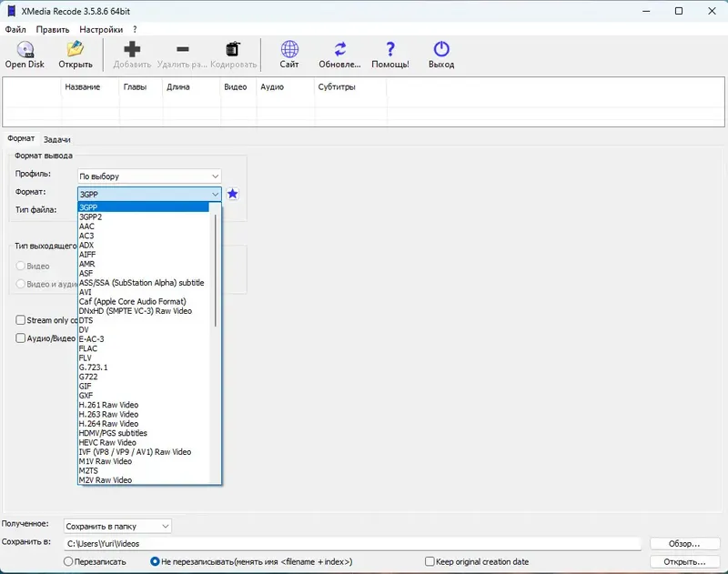The image size is (728, 574).
Task: Add format to favorites with the star icon
Action: [x=233, y=194]
